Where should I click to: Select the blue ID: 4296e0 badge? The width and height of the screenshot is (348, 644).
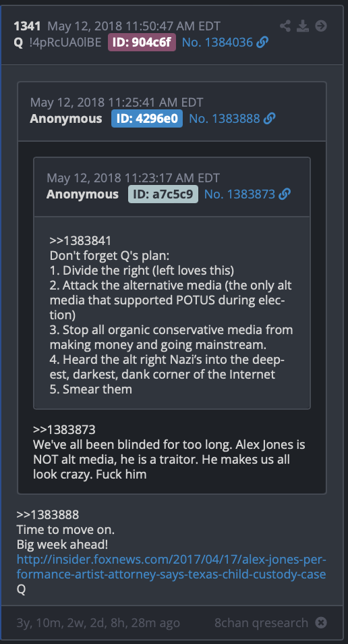[147, 119]
